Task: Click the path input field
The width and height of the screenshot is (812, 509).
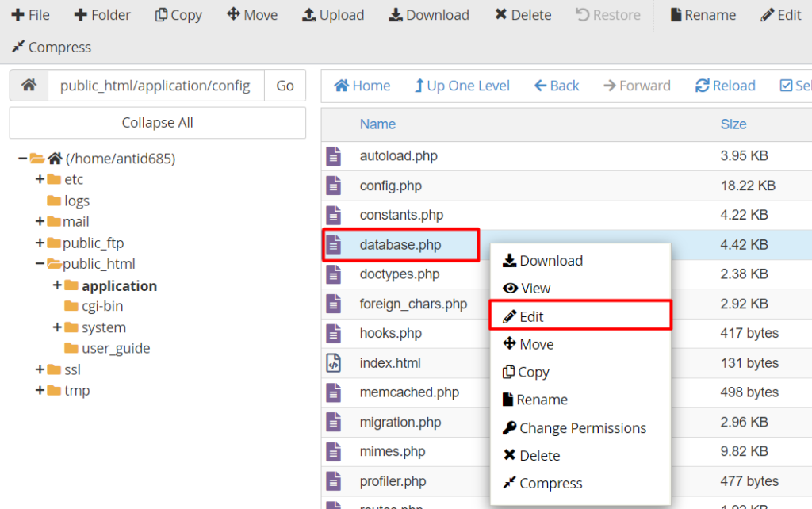Action: click(x=156, y=86)
